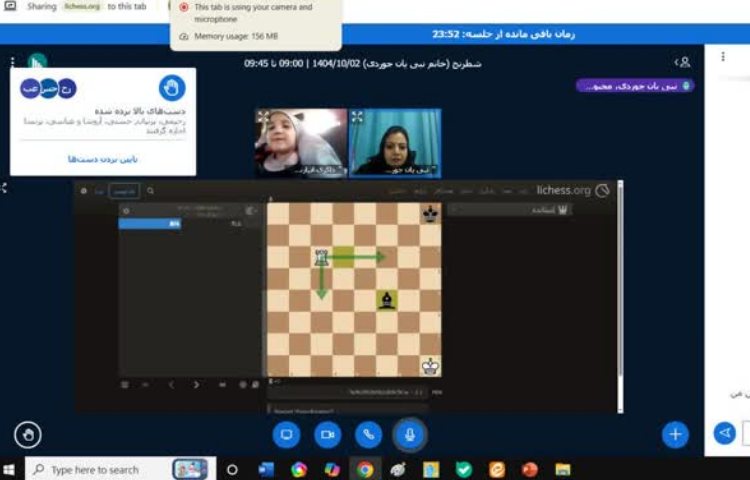Click the raised hand icon in the notification
The height and width of the screenshot is (480, 750).
click(172, 88)
